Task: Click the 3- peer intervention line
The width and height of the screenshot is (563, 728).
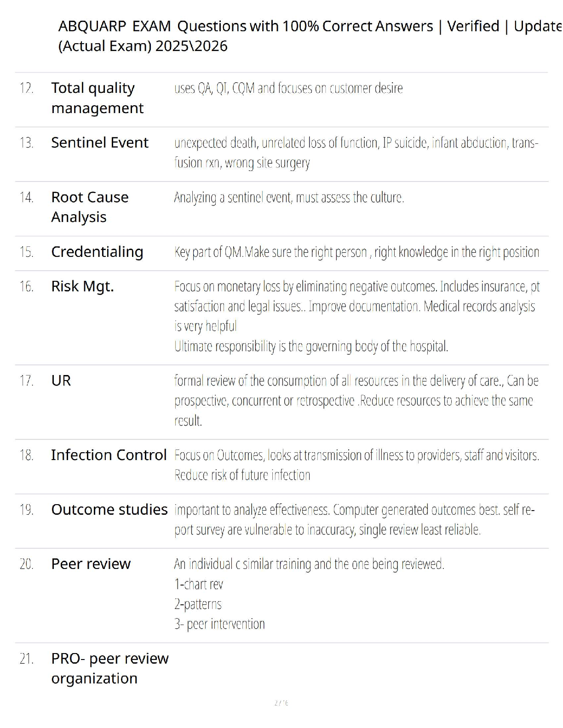Action: click(x=219, y=624)
